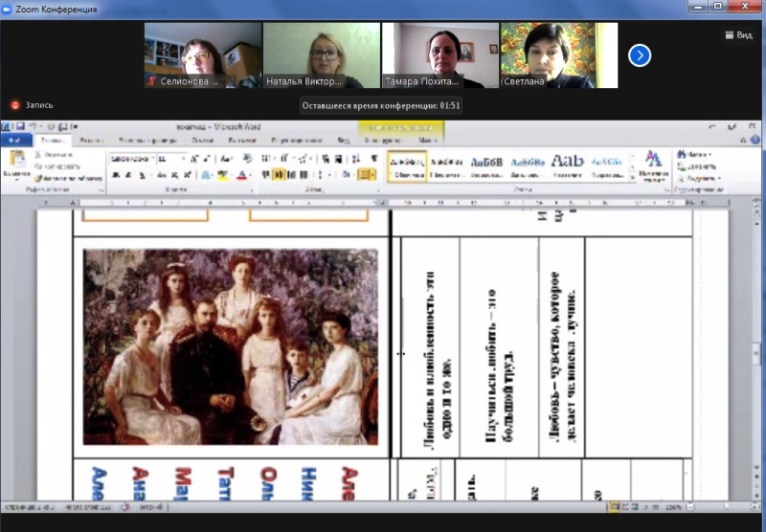This screenshot has width=766, height=532.
Task: Adjust the Word zoom slider in status bar
Action: pos(726,507)
